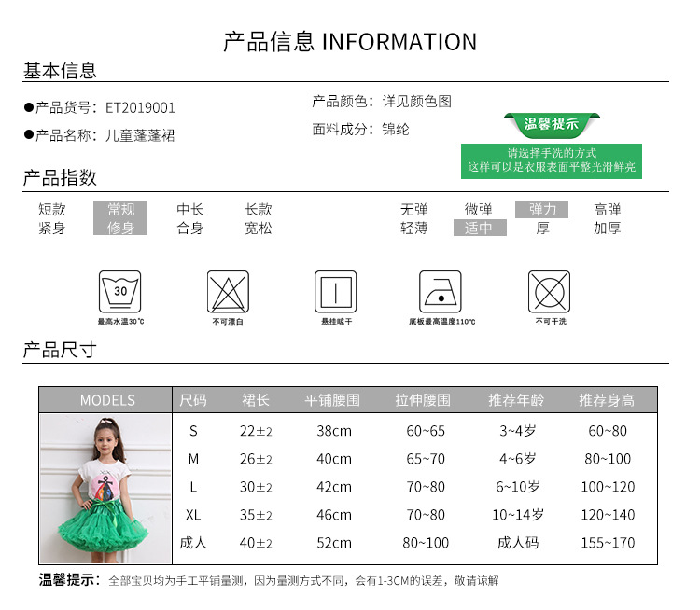Click the 26±2 skirt length value
The height and width of the screenshot is (610, 700).
coord(256,459)
